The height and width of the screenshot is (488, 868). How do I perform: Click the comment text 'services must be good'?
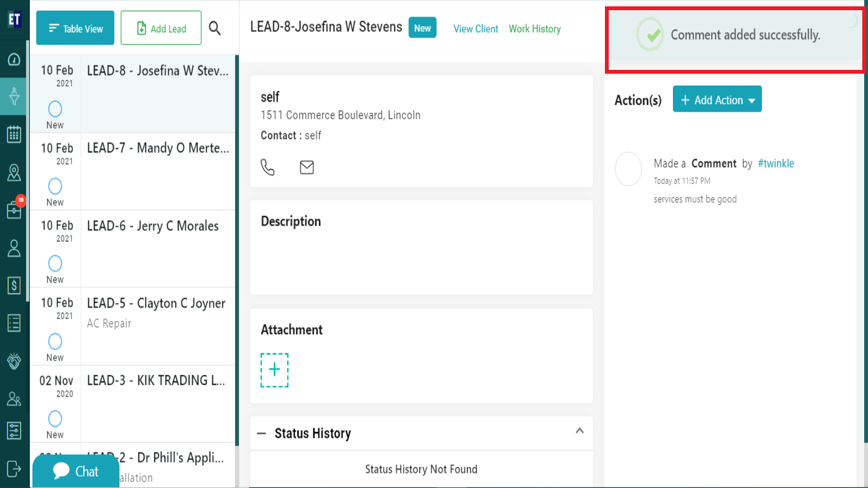tap(695, 199)
